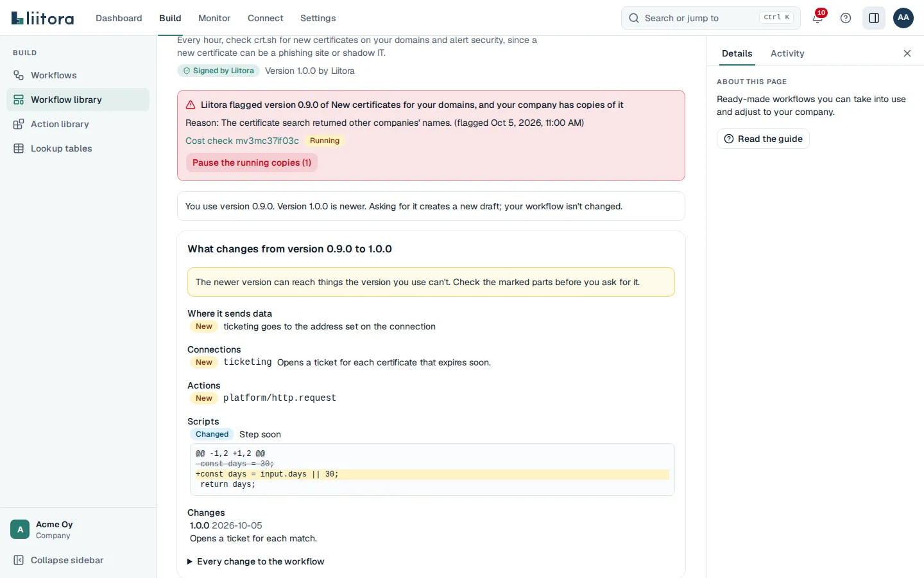Open the Build menu
Image resolution: width=924 pixels, height=578 pixels.
click(x=170, y=18)
